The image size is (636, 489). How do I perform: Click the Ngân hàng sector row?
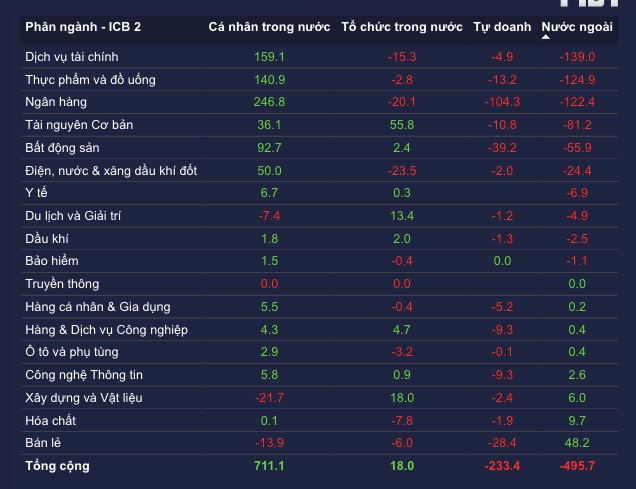(56, 102)
